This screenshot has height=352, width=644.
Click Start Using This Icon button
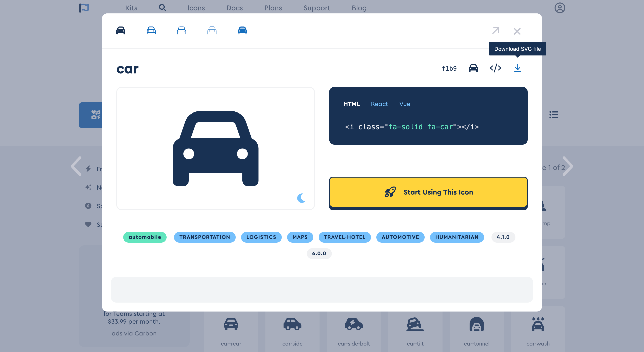tap(428, 192)
